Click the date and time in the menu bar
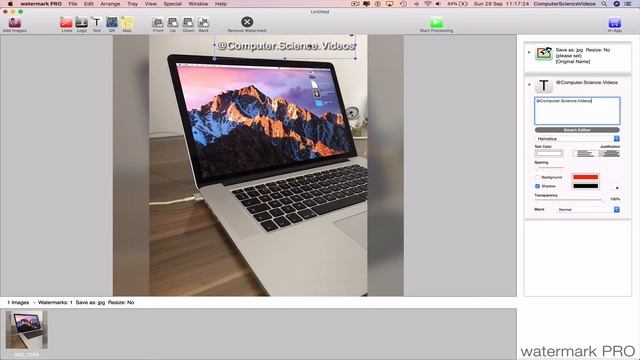Viewport: 640px width, 360px height. click(501, 4)
